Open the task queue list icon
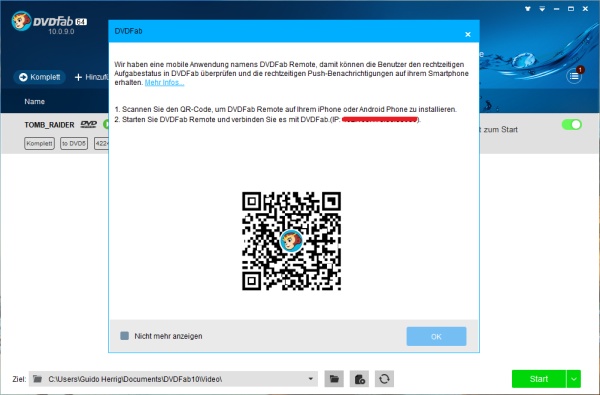 click(x=574, y=76)
